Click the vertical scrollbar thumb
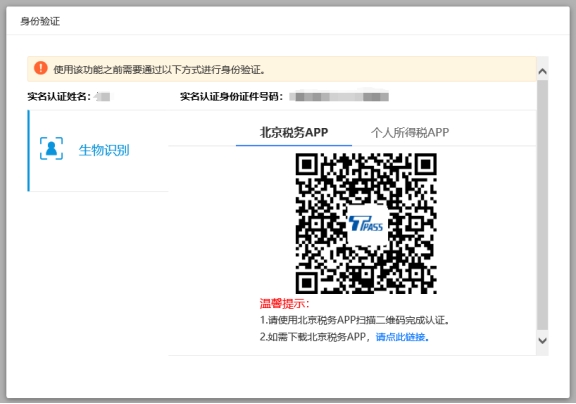 (x=542, y=205)
